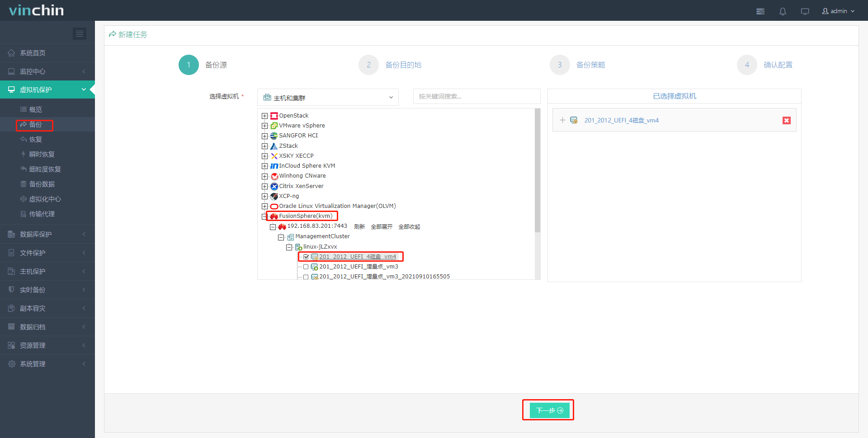Expand the ZStack tree node

(x=264, y=146)
